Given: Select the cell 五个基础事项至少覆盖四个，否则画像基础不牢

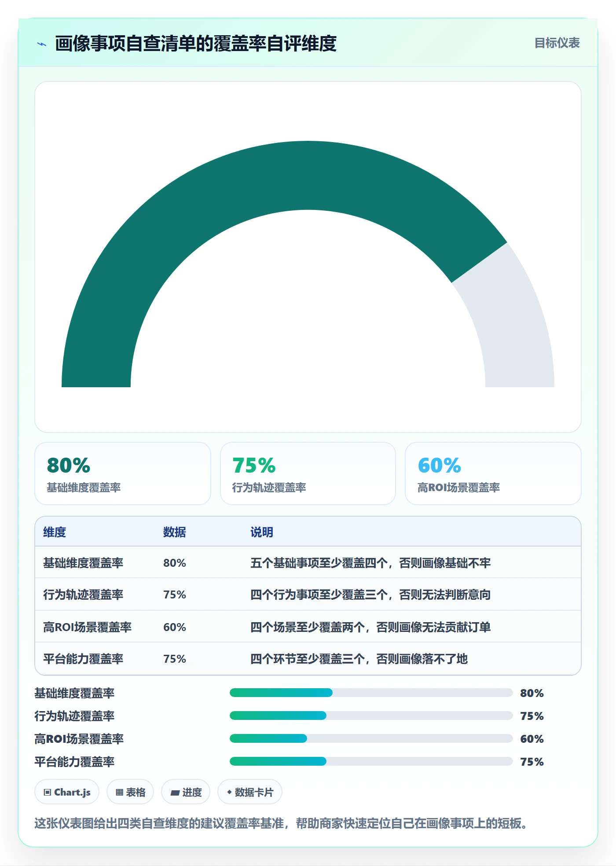Looking at the screenshot, I should tap(370, 563).
